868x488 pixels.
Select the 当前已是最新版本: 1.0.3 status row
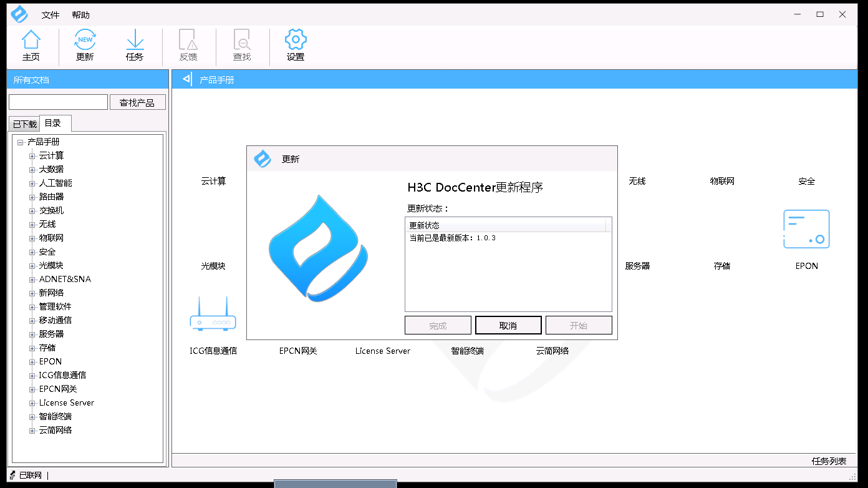452,238
